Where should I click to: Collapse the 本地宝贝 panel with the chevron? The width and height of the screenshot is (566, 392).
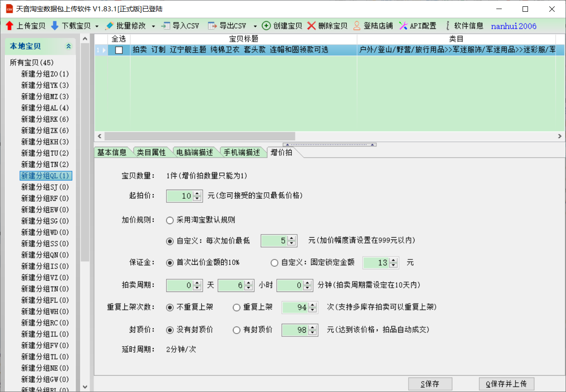coord(69,46)
